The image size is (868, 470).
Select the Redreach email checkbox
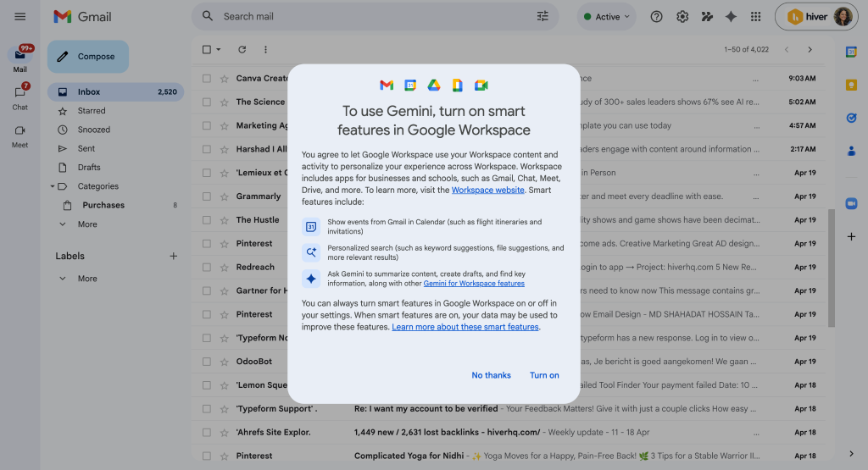pyautogui.click(x=207, y=267)
